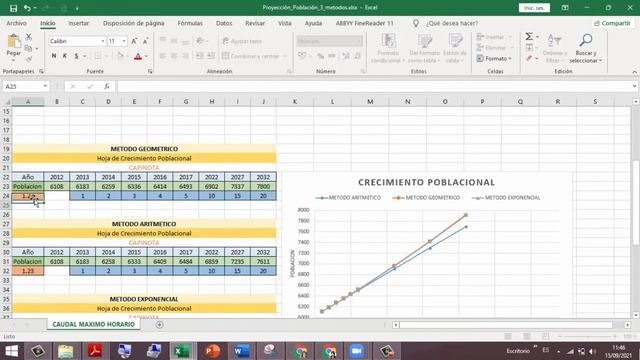
Task: Click Ordenar y filtrar icon
Action: 554,40
